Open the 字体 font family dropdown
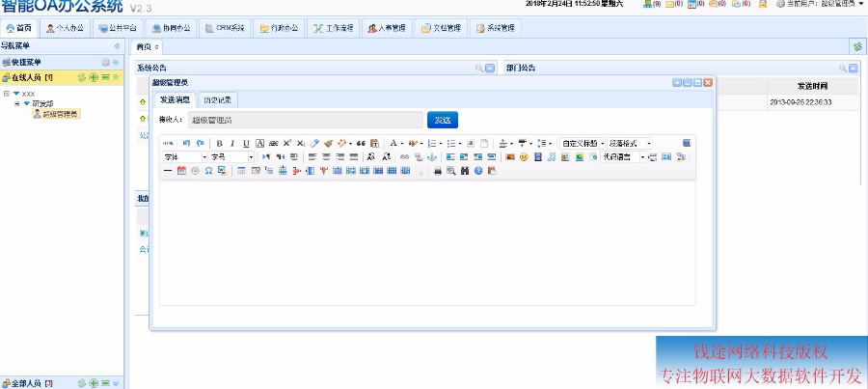Screen dimensions: 868x389 pyautogui.click(x=185, y=156)
